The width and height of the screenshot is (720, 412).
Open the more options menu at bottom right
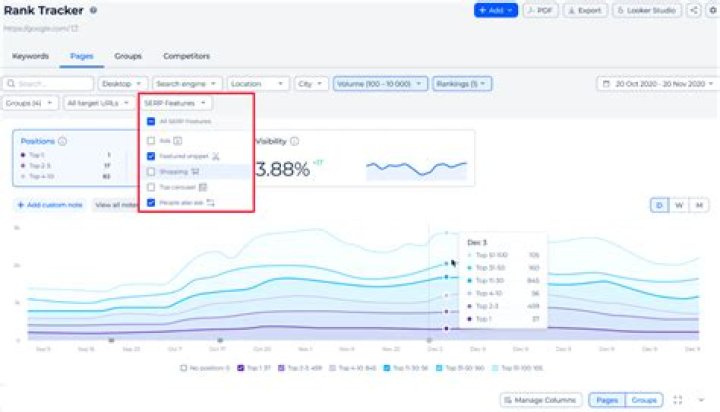(701, 400)
